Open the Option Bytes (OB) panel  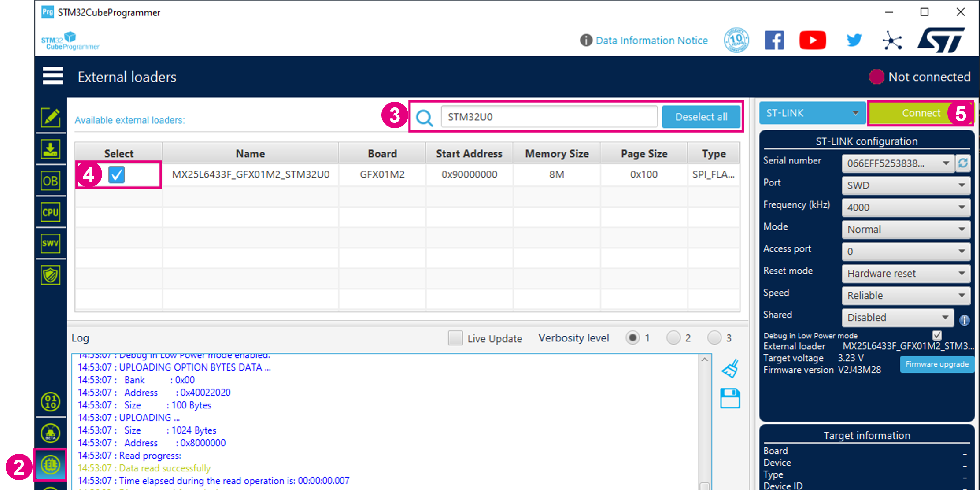click(x=51, y=181)
